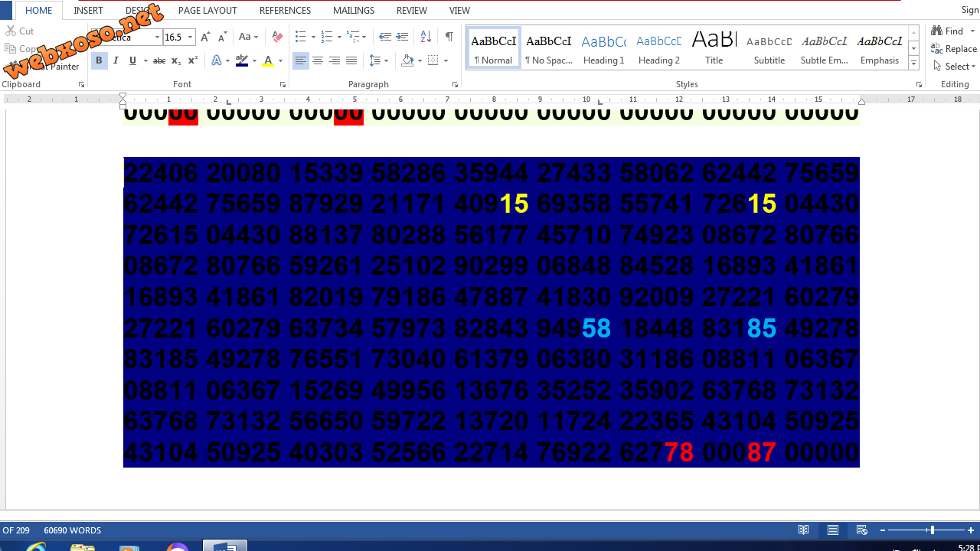Open the font name dropdown arrow
Image resolution: width=980 pixels, height=551 pixels.
coord(158,37)
